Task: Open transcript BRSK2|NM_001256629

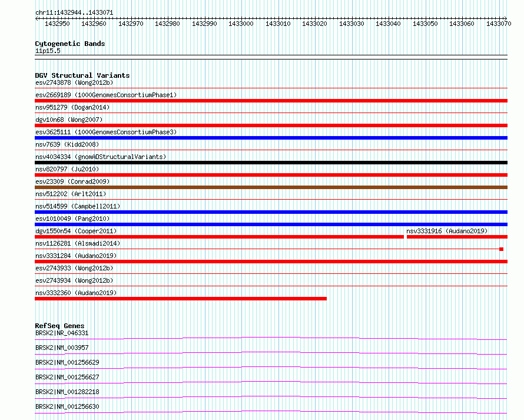Action: click(67, 362)
